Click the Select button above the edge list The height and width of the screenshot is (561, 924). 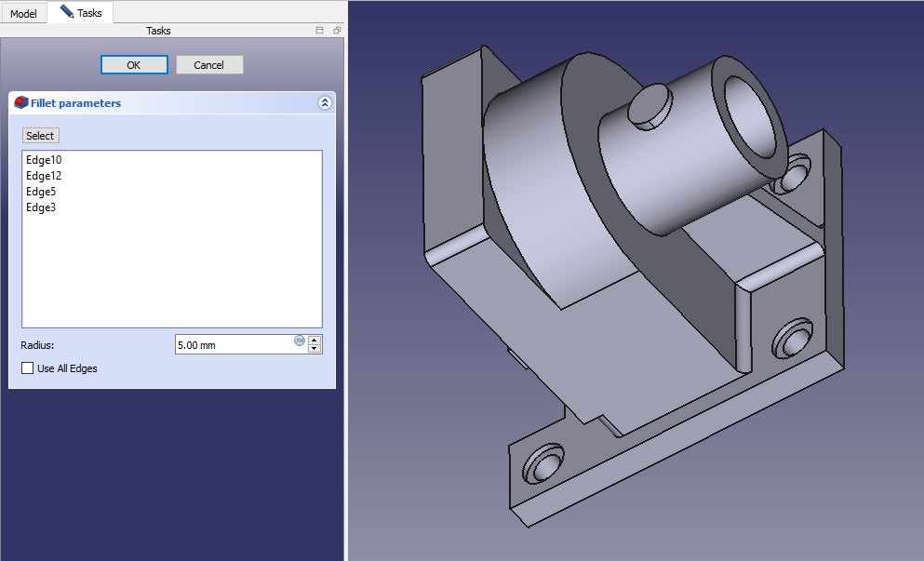[x=40, y=136]
